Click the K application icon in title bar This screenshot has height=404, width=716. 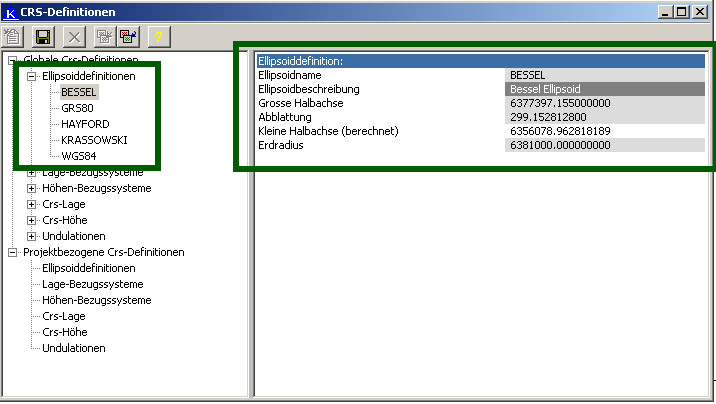tap(11, 11)
